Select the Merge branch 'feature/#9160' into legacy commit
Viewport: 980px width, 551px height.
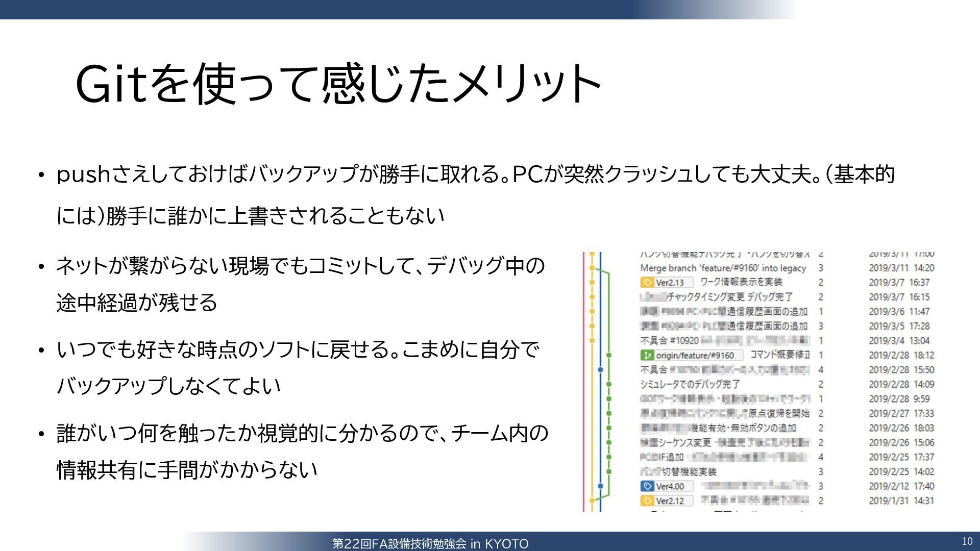point(723,268)
